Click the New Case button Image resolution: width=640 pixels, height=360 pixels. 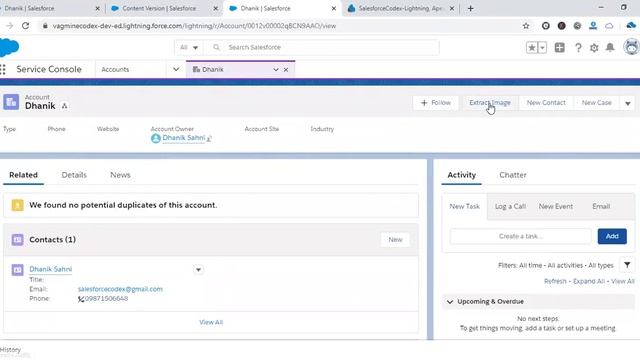596,103
